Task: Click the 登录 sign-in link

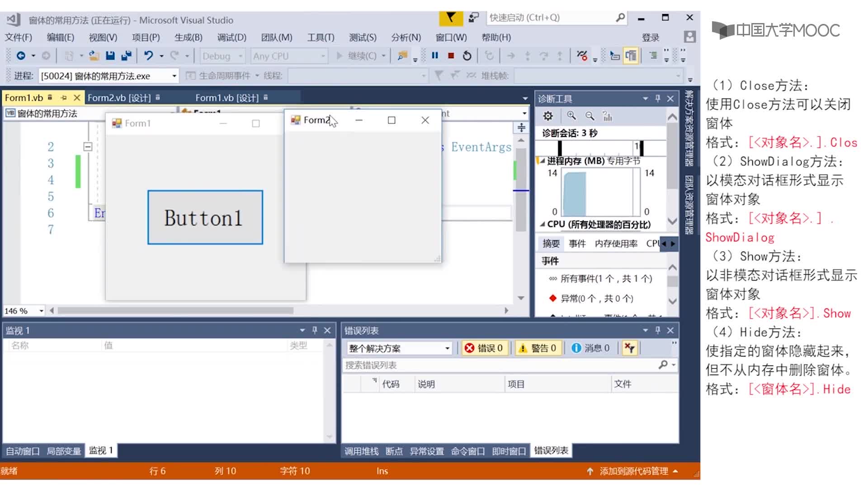Action: click(x=651, y=38)
